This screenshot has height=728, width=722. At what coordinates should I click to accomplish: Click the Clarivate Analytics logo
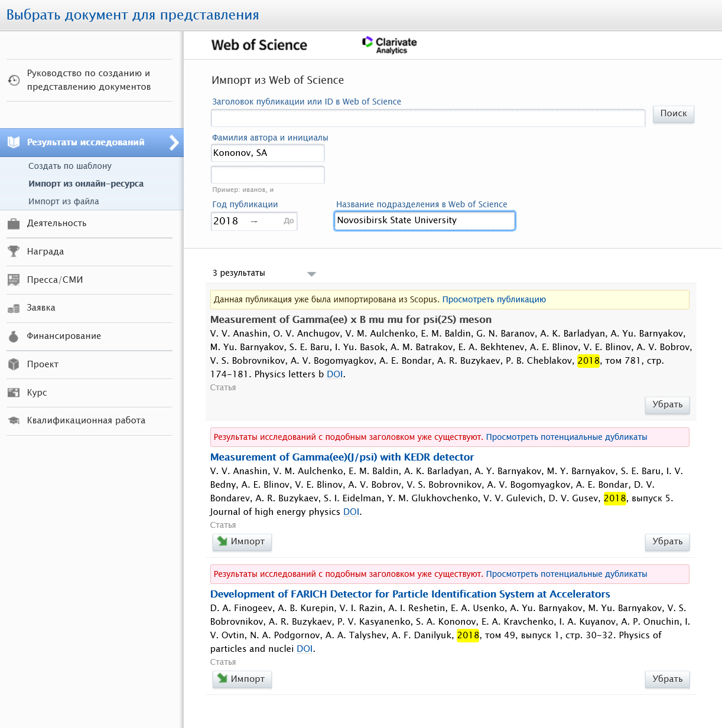[389, 45]
